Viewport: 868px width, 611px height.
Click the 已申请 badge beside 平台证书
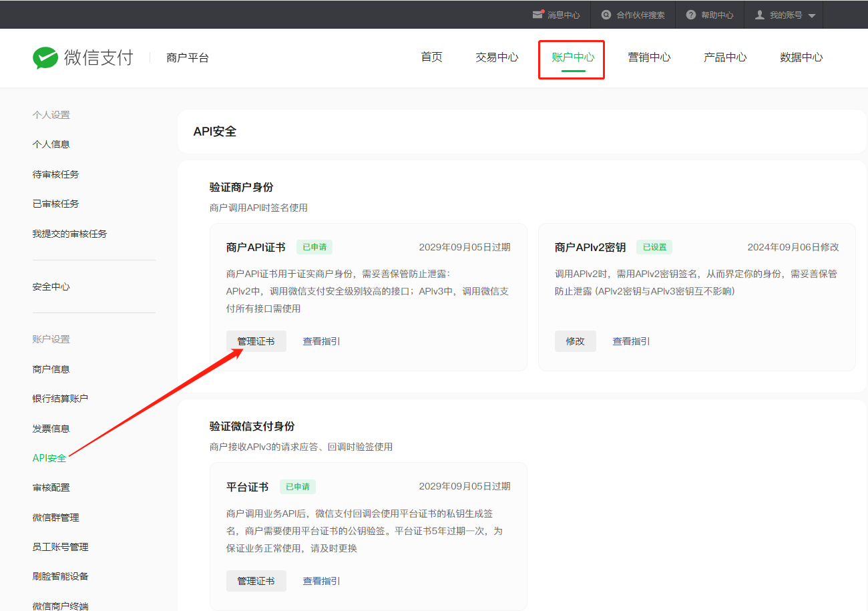click(x=298, y=487)
